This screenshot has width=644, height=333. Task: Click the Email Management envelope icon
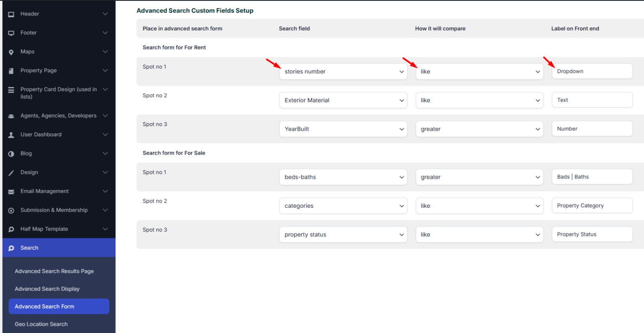pyautogui.click(x=11, y=191)
